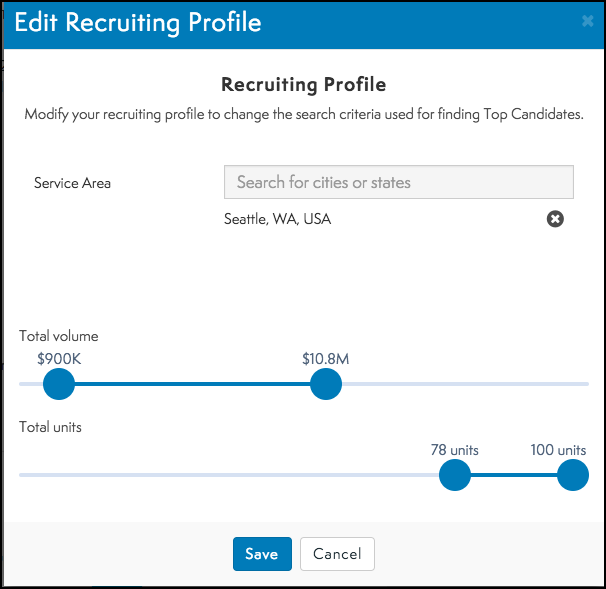
Task: Save the recruiting profile
Action: coord(262,554)
